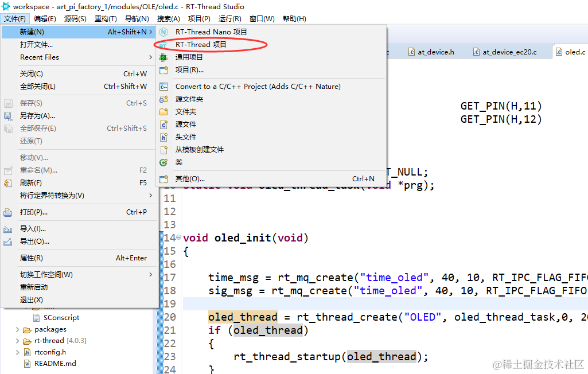Screen dimensions: 588x374
Task: Click the 打印(P)... printer icon
Action: (x=8, y=212)
